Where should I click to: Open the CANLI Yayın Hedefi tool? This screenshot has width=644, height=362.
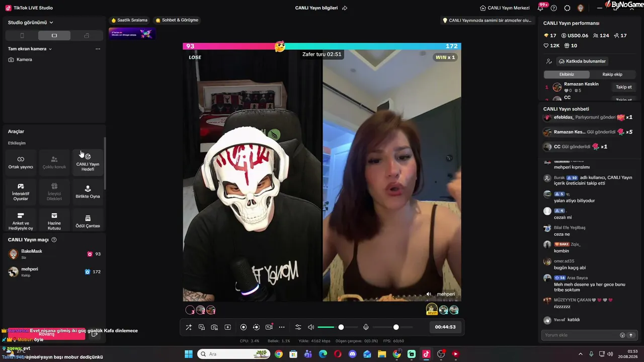(x=88, y=162)
